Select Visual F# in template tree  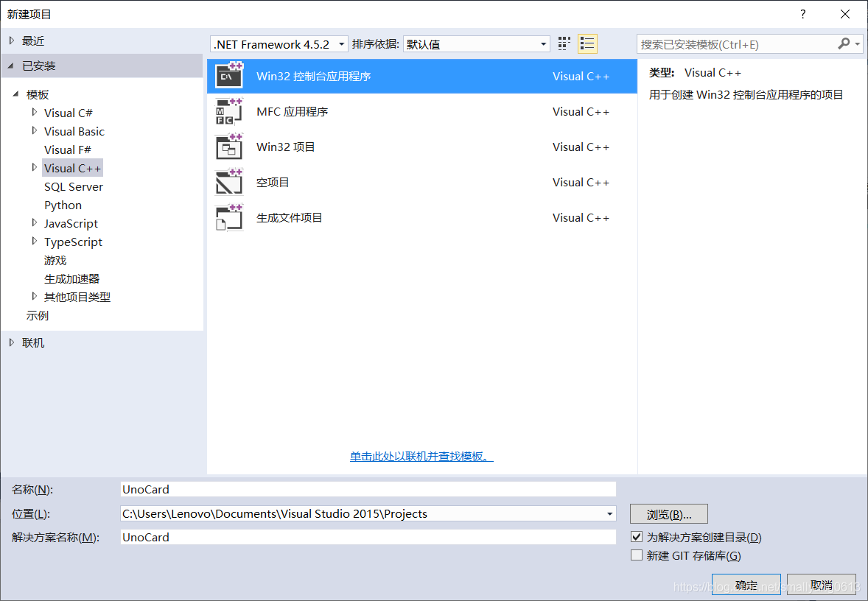point(68,150)
